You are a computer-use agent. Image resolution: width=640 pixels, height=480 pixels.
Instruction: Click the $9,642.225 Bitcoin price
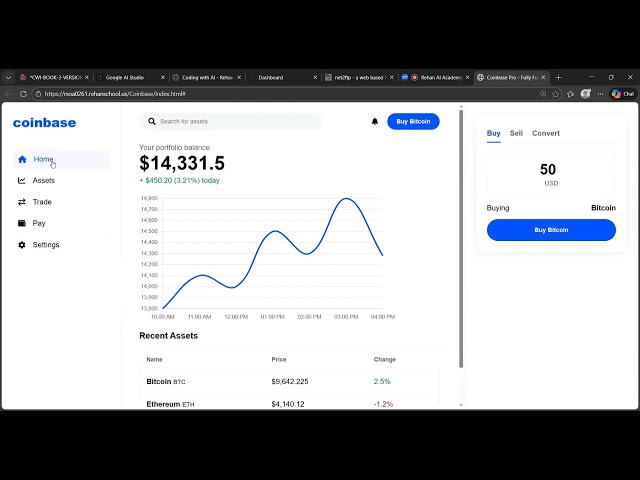[x=290, y=382]
